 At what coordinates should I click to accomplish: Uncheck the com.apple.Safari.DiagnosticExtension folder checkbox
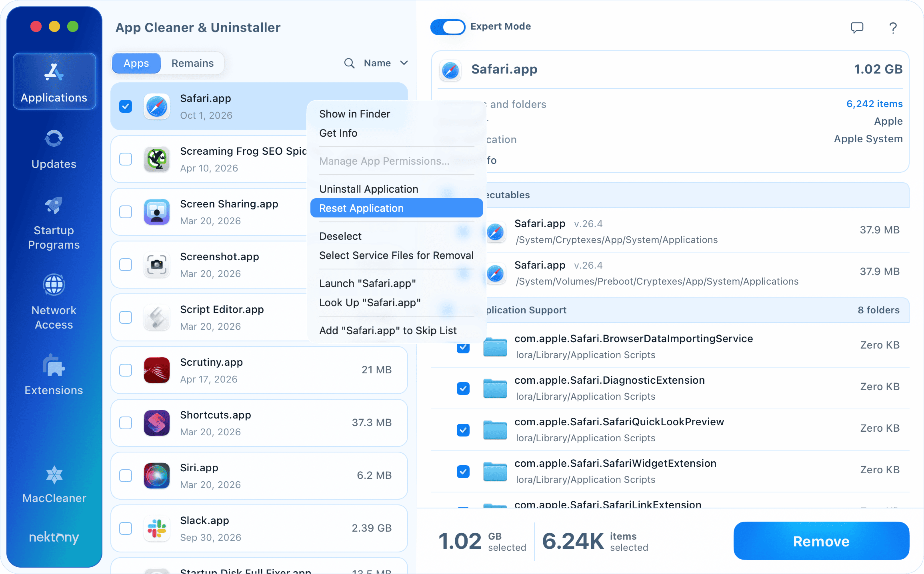click(x=463, y=388)
